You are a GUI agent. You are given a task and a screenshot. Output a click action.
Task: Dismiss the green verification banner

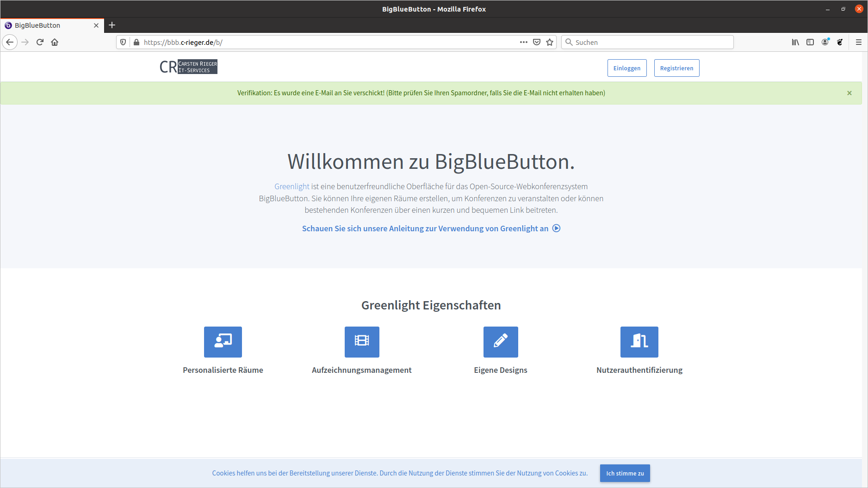tap(849, 93)
